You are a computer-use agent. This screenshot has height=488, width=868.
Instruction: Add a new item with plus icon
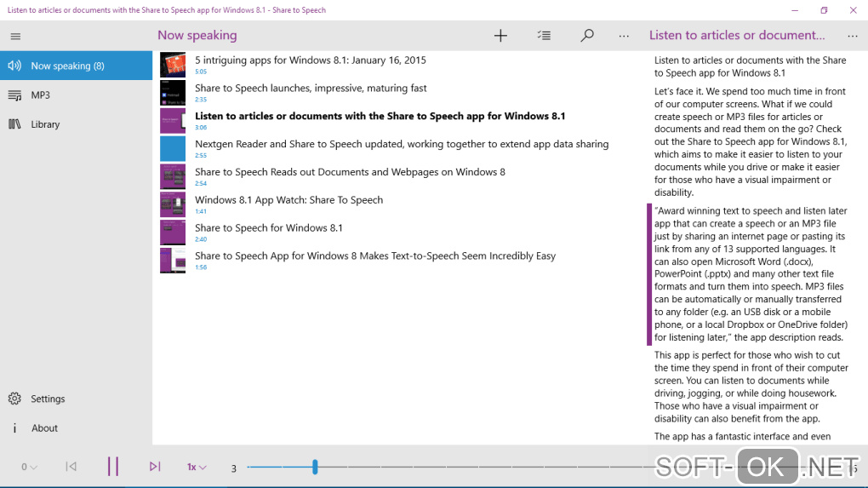point(500,36)
